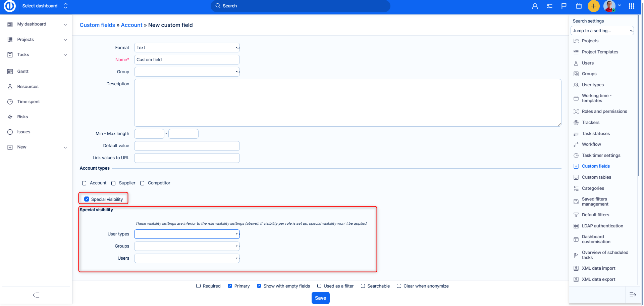The image size is (644, 306).
Task: Select Roles and permissions in settings menu
Action: point(604,112)
